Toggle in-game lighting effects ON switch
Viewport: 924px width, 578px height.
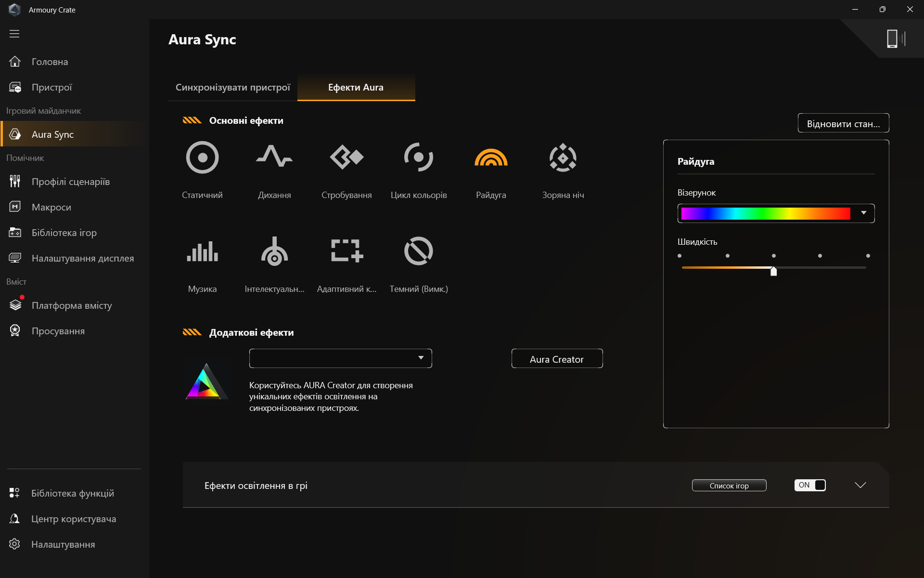click(810, 485)
